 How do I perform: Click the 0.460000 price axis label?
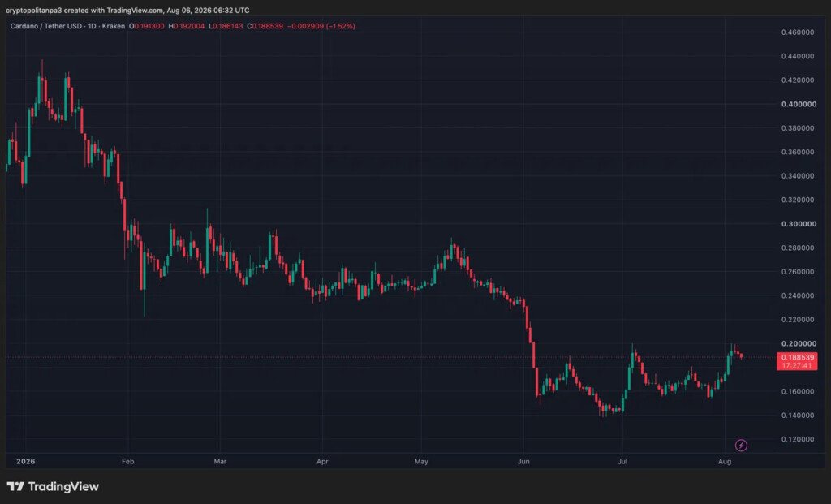tap(798, 32)
